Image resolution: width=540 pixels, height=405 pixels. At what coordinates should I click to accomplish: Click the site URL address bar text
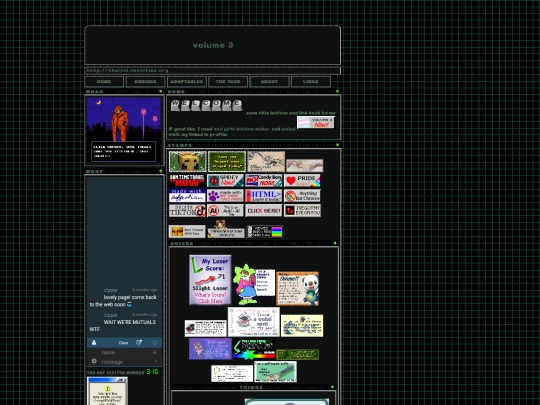pyautogui.click(x=127, y=71)
